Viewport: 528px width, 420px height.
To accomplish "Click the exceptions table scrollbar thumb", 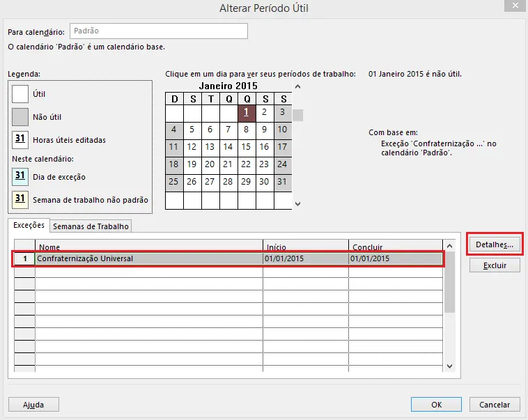I will pos(449,282).
